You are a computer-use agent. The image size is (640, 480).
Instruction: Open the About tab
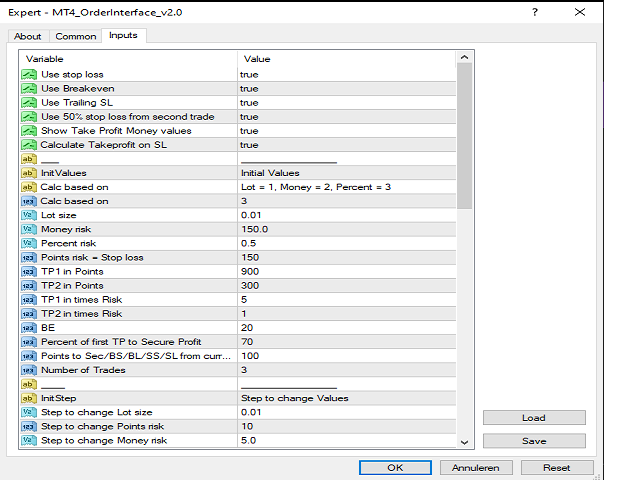click(28, 36)
